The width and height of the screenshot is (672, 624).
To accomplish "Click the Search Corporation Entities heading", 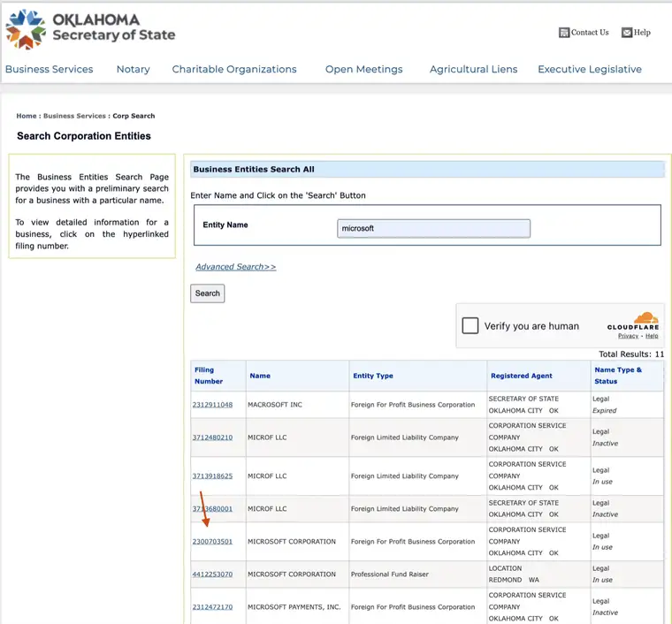I will click(84, 136).
